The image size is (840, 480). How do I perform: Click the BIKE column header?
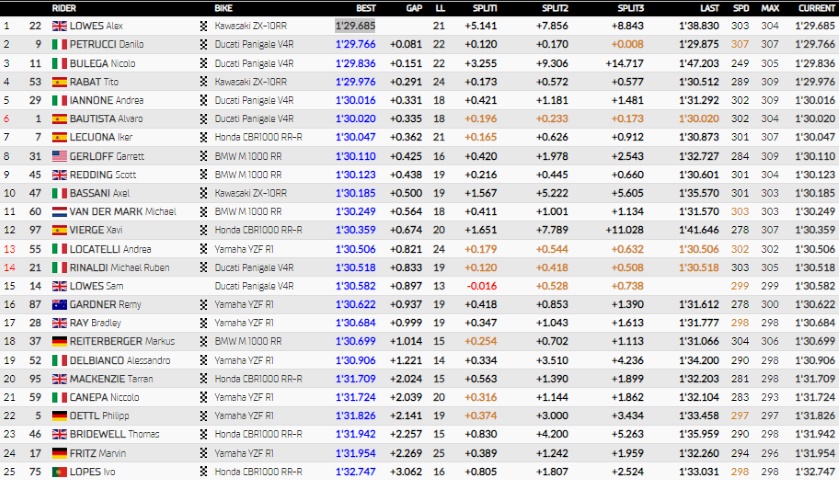click(223, 8)
